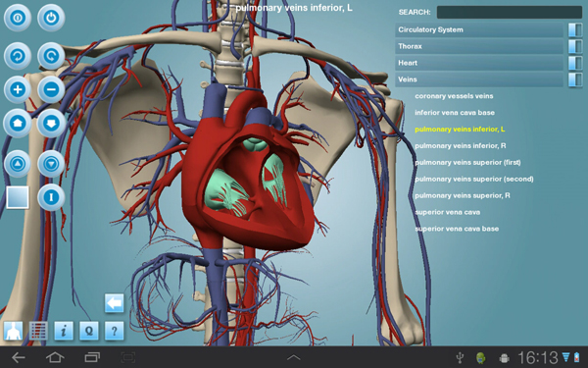Open the question mark help button
Screen dimensions: 588x368
point(115,331)
